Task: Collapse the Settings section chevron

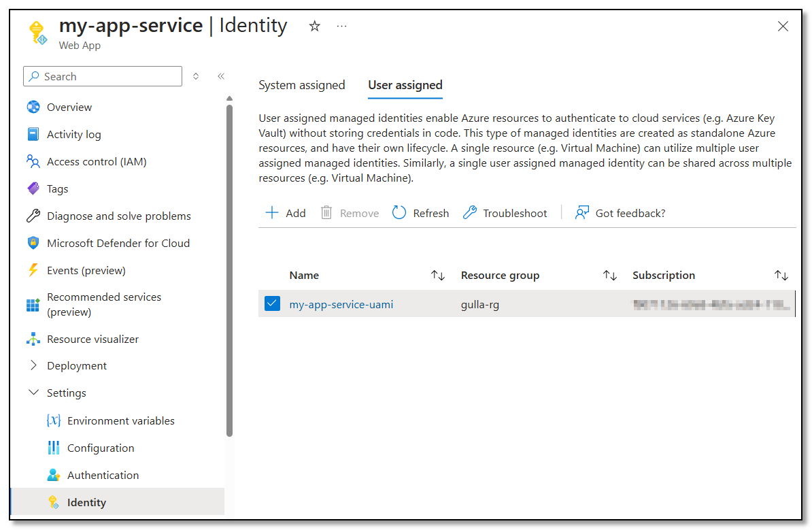Action: 33,392
